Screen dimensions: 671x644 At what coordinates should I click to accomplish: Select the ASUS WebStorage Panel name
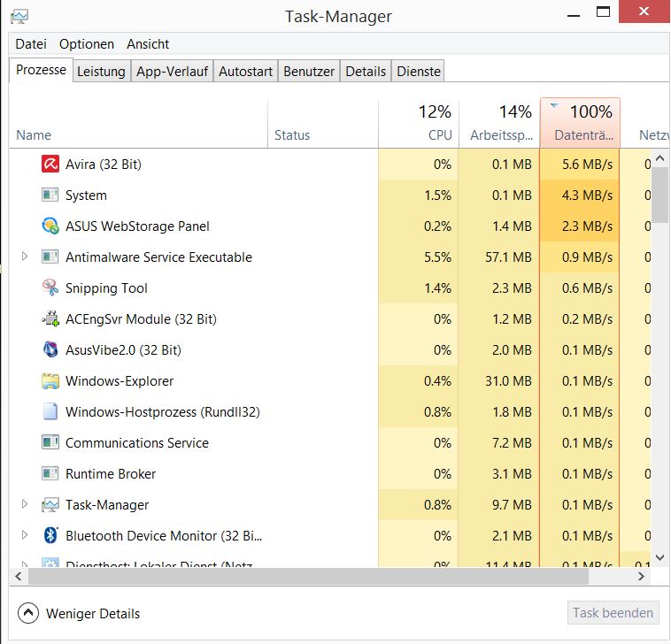137,226
